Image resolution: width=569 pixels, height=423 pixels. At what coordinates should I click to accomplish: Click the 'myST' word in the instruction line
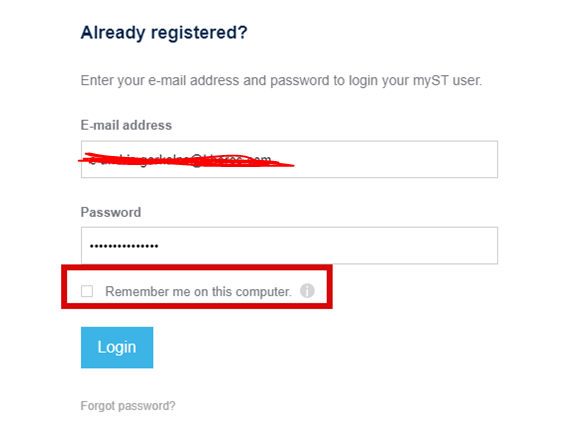(431, 81)
